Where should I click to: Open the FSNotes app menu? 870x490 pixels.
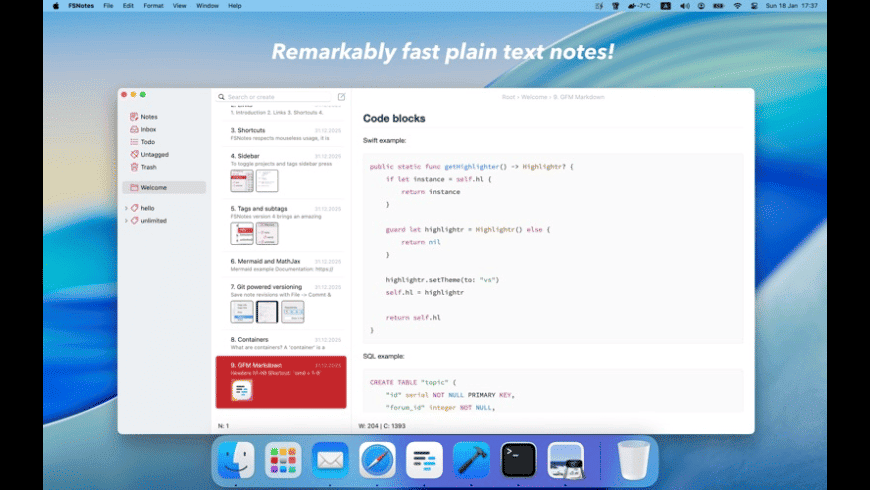point(81,6)
